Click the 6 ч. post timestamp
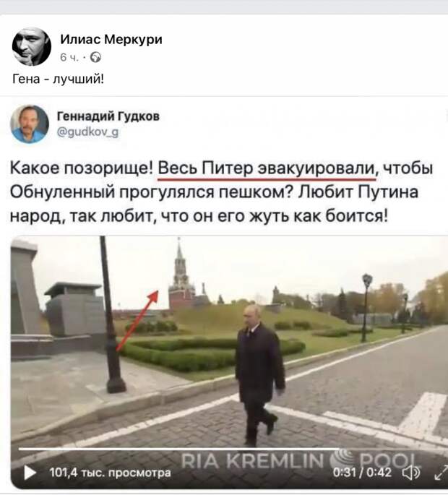The height and width of the screenshot is (495, 448). [69, 58]
